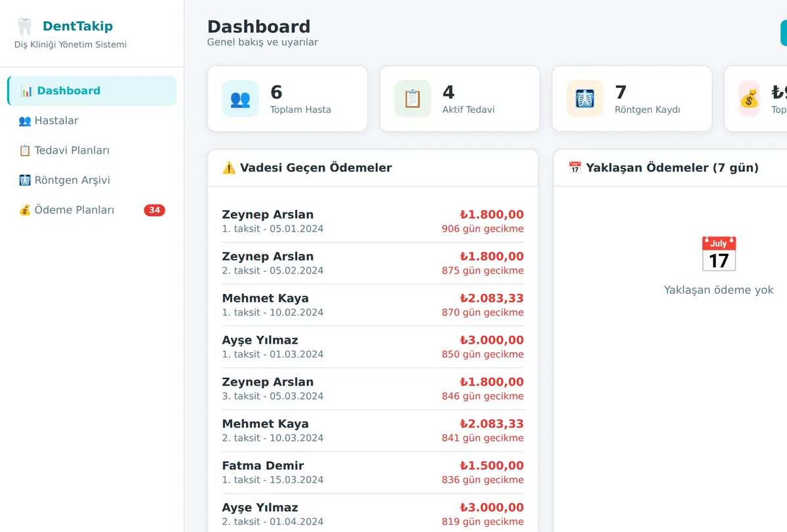Click ₺3.000,00 above '850 gün gecikme'
Screen dimensions: 787x532
pyautogui.click(x=492, y=340)
